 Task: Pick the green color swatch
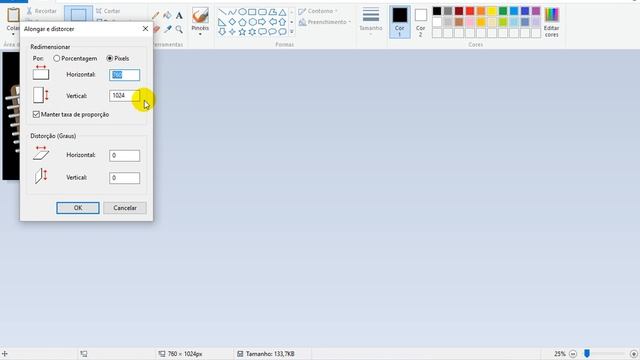point(503,11)
